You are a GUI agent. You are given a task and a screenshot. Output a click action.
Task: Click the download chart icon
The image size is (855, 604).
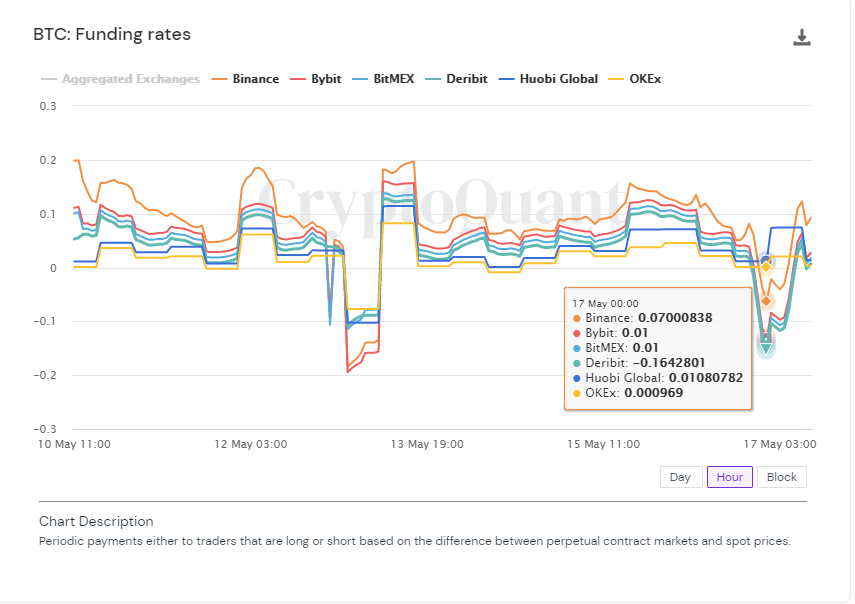pos(801,38)
